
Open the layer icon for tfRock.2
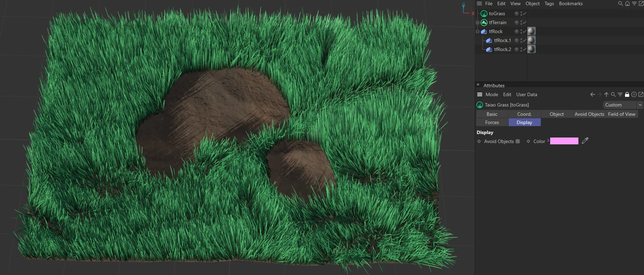point(517,50)
